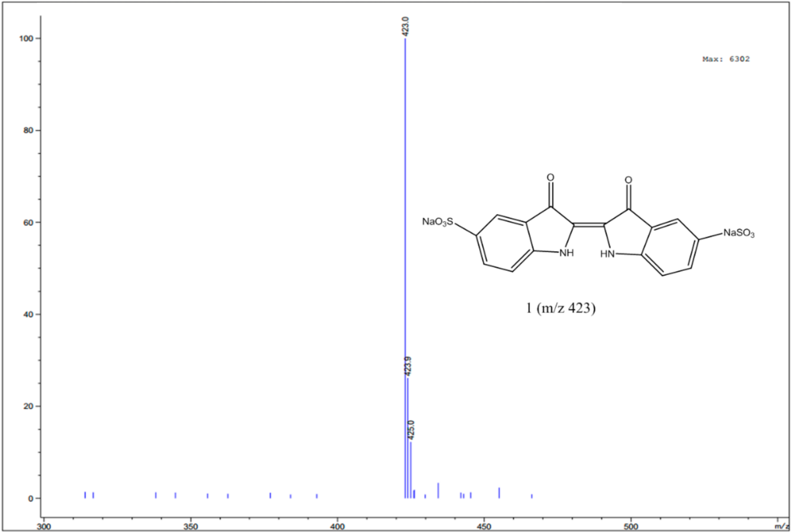Click the NaO3S group label
Screen dimensions: 792x532
coord(438,222)
